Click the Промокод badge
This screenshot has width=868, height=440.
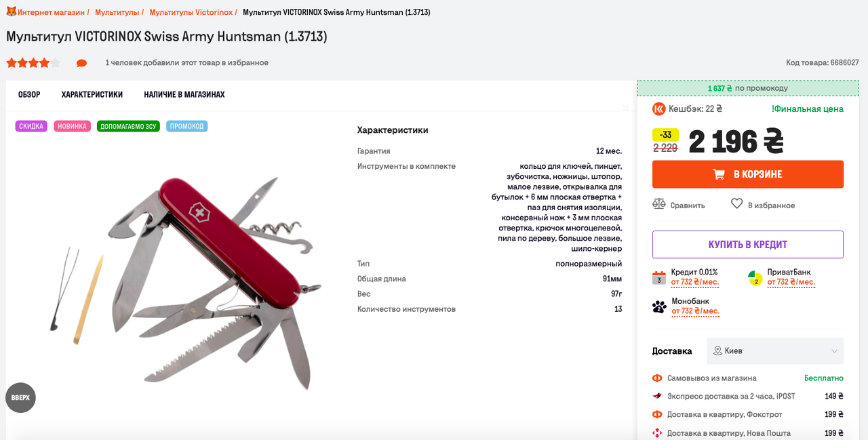pos(186,126)
